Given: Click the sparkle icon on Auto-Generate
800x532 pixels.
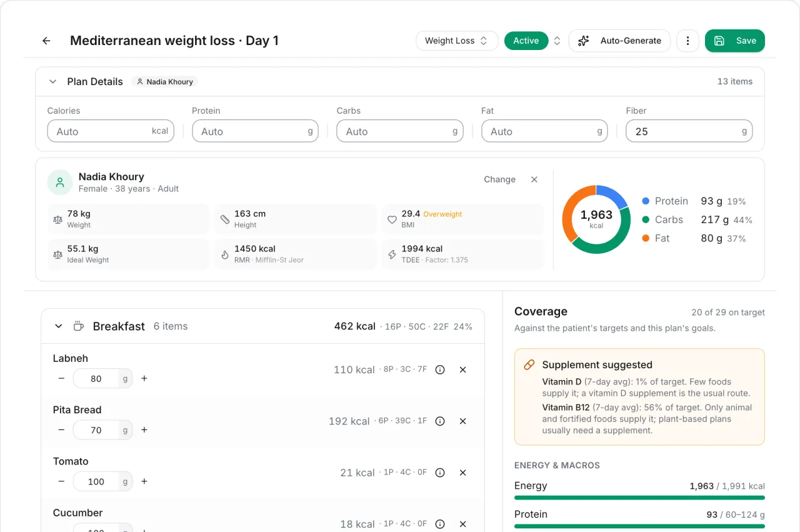Looking at the screenshot, I should point(584,41).
